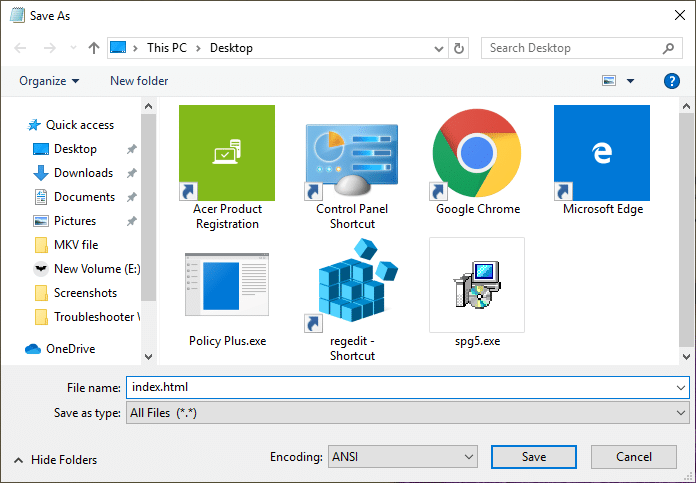Click the Acer Product Registration icon

click(226, 153)
